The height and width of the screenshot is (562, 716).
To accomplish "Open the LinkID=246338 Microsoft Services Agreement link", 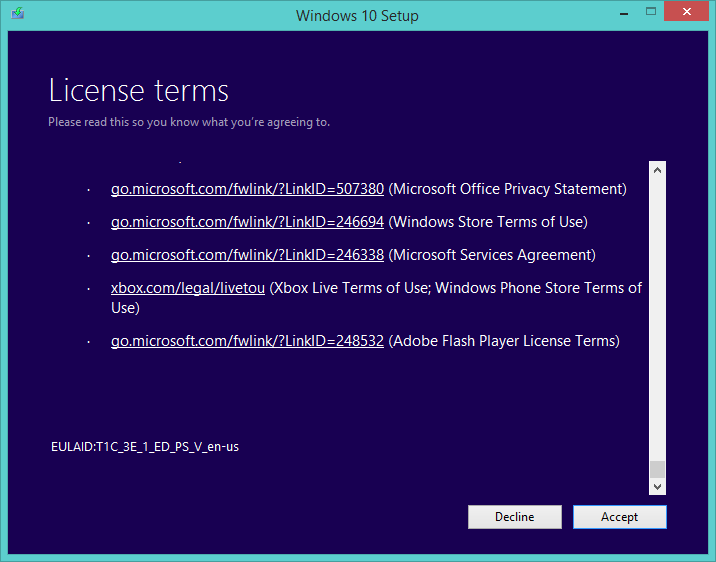I will click(247, 255).
